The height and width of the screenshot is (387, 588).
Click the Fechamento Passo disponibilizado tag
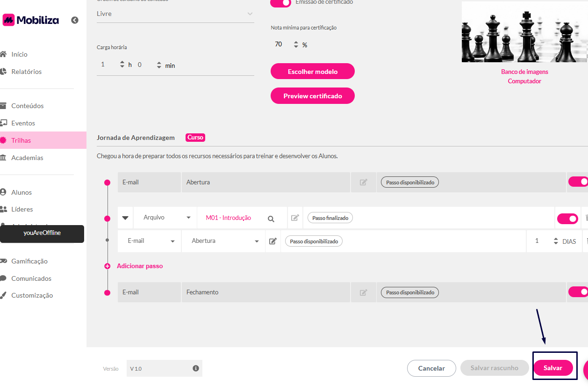(410, 292)
